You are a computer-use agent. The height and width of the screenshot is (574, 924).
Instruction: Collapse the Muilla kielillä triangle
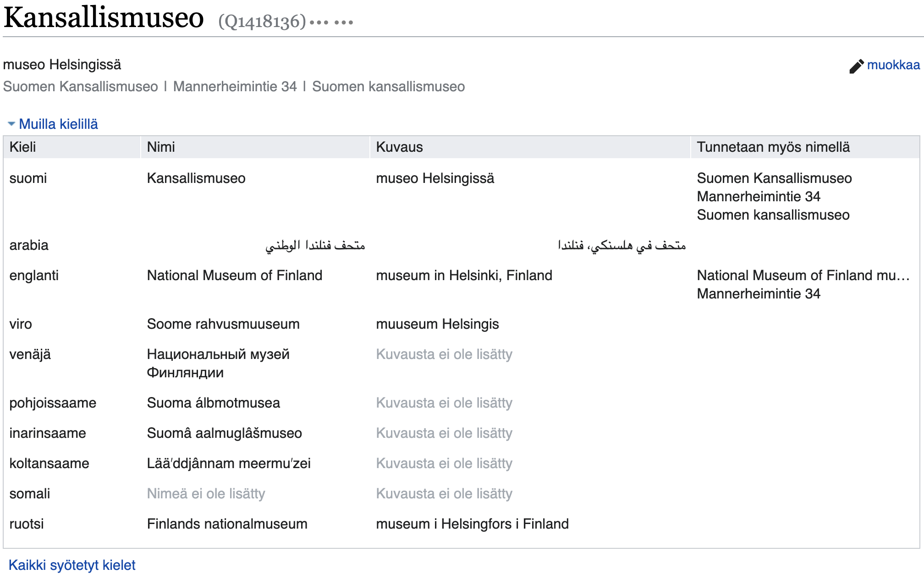11,124
